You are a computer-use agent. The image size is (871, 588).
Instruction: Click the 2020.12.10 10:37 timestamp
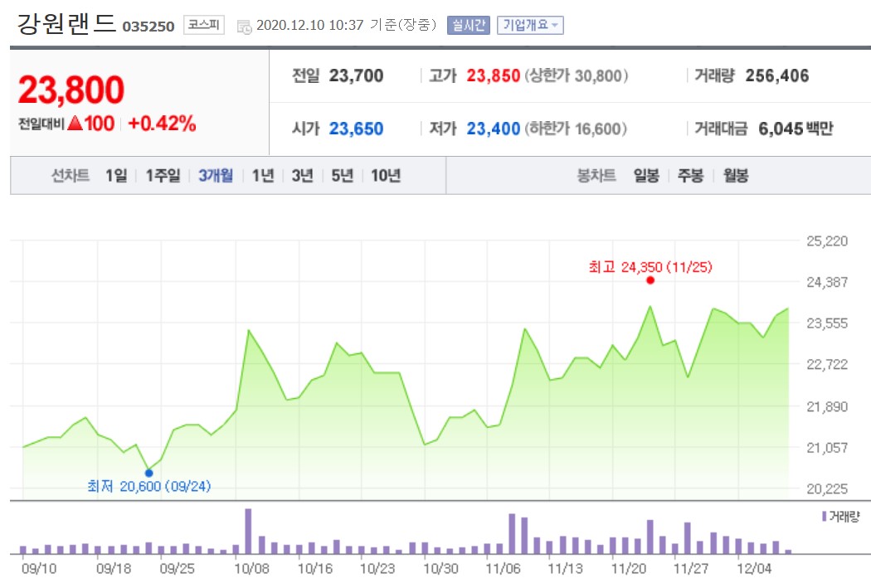(309, 25)
